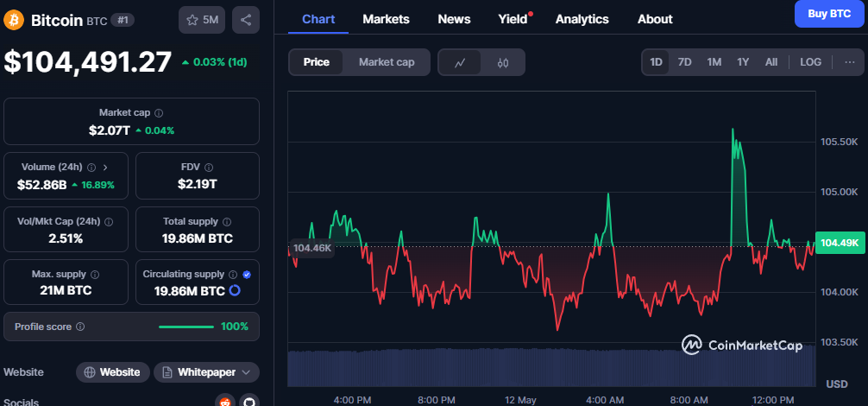Set chart range to All
This screenshot has height=406, width=868.
[x=771, y=62]
